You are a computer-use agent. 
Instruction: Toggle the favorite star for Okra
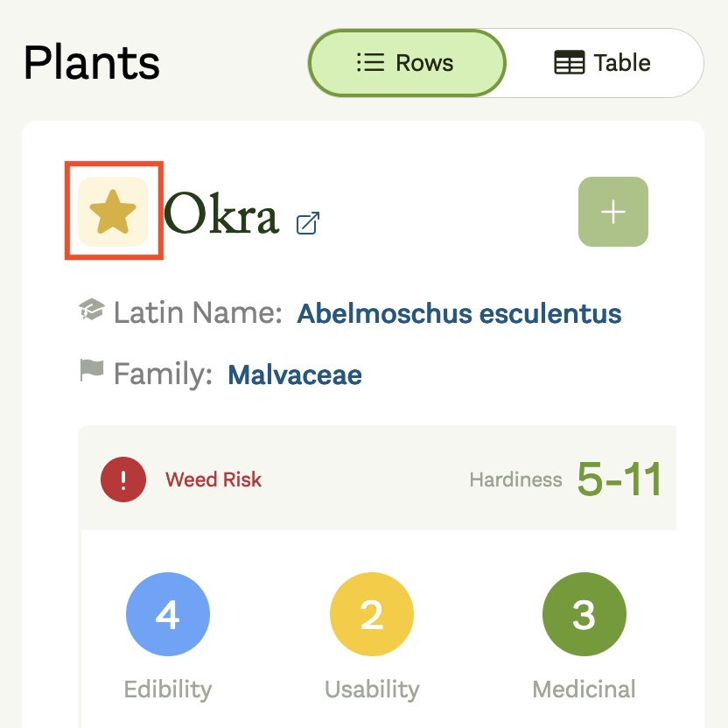113,212
